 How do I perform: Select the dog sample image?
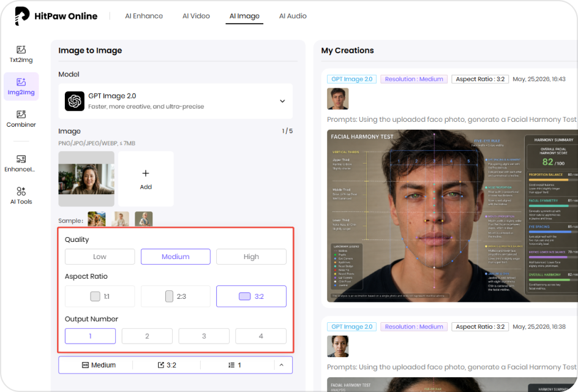tap(97, 219)
